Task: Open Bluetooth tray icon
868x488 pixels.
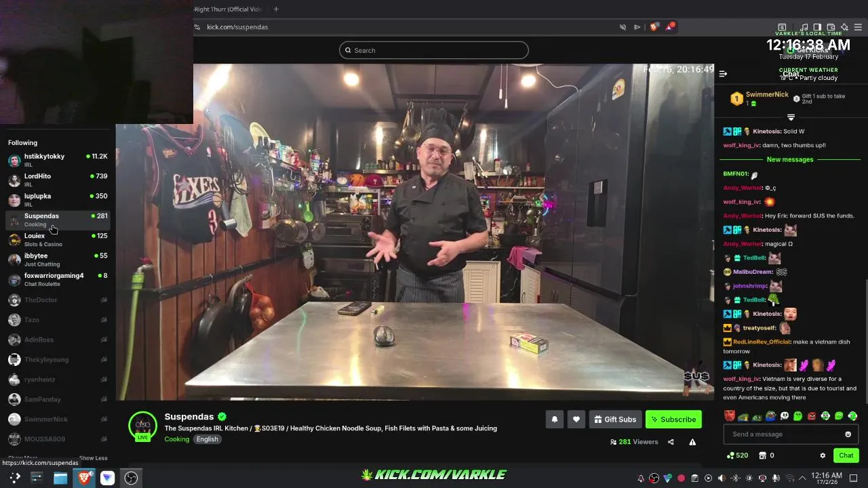Action: click(736, 478)
